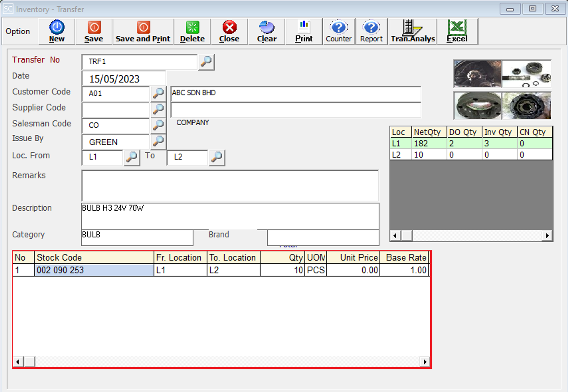Image resolution: width=568 pixels, height=392 pixels.
Task: Click the red Close toolbar button
Action: [229, 31]
